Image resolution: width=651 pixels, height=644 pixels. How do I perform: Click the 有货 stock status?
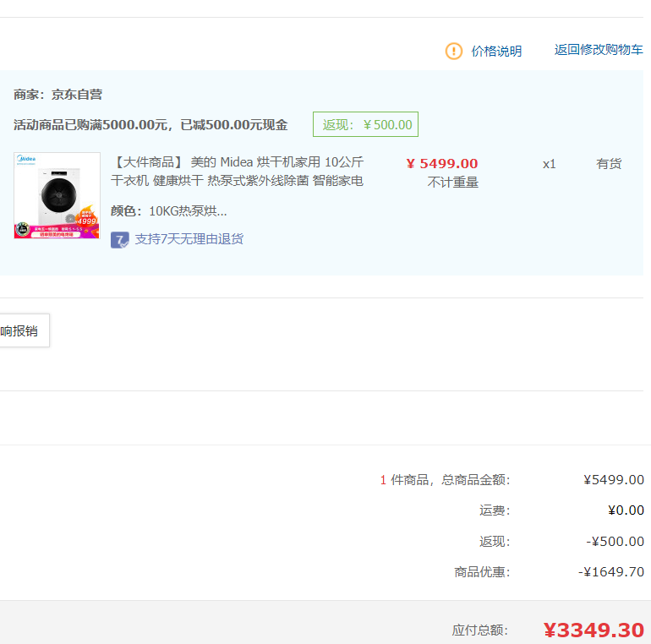[x=609, y=163]
